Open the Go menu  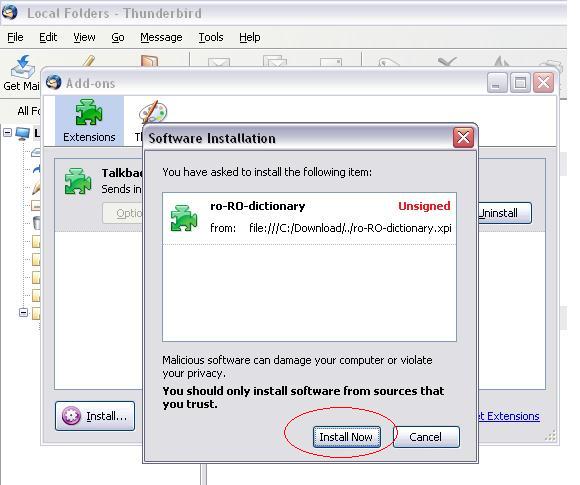pos(118,37)
